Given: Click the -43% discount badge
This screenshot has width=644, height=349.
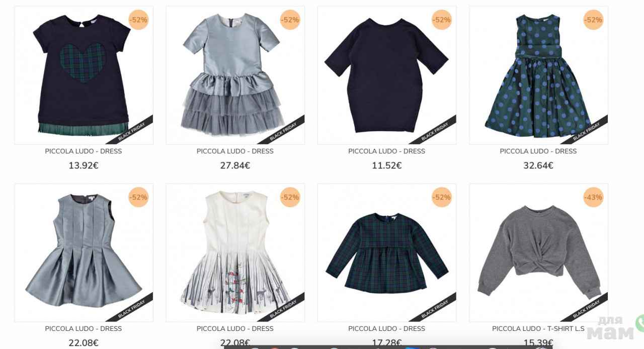Looking at the screenshot, I should pos(593,197).
